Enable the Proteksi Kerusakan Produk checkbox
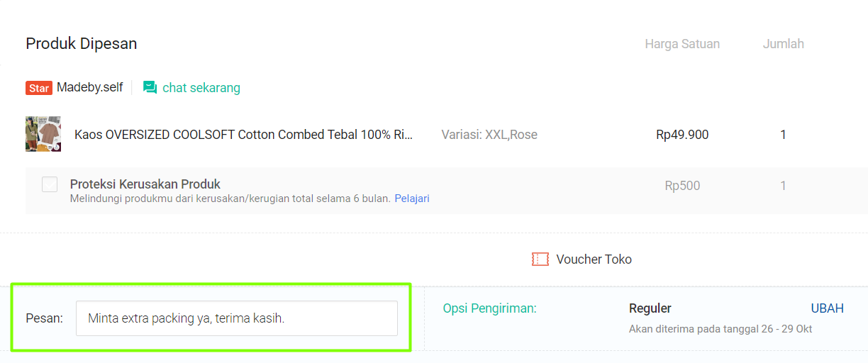Screen dimensions: 868x363 click(x=50, y=184)
